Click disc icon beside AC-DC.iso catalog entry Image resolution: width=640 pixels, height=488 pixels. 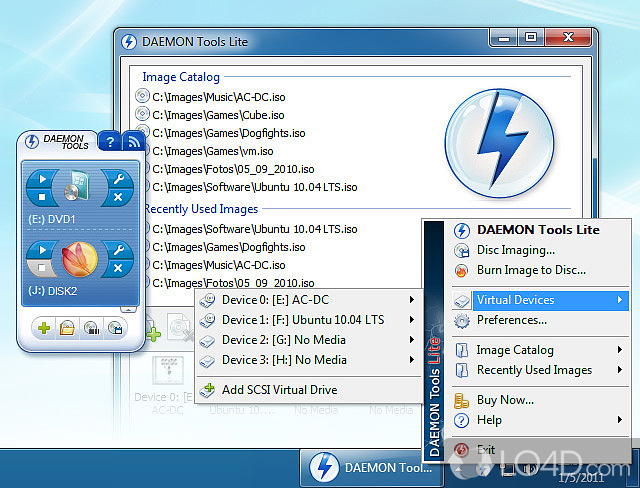click(x=142, y=96)
